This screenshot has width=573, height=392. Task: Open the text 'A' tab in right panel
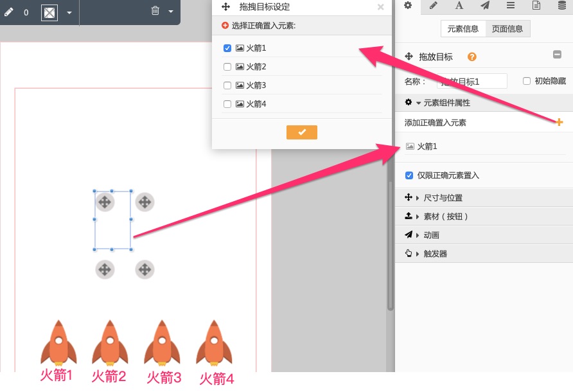(x=459, y=6)
